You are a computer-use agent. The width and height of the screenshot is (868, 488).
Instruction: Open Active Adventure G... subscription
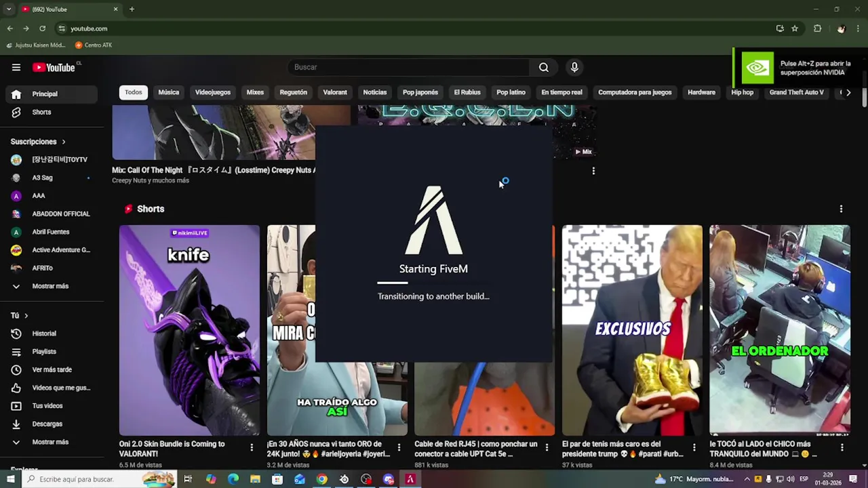click(52, 250)
